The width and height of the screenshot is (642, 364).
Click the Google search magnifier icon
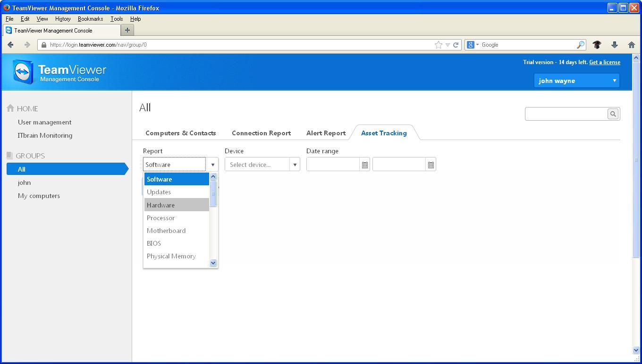(x=580, y=45)
